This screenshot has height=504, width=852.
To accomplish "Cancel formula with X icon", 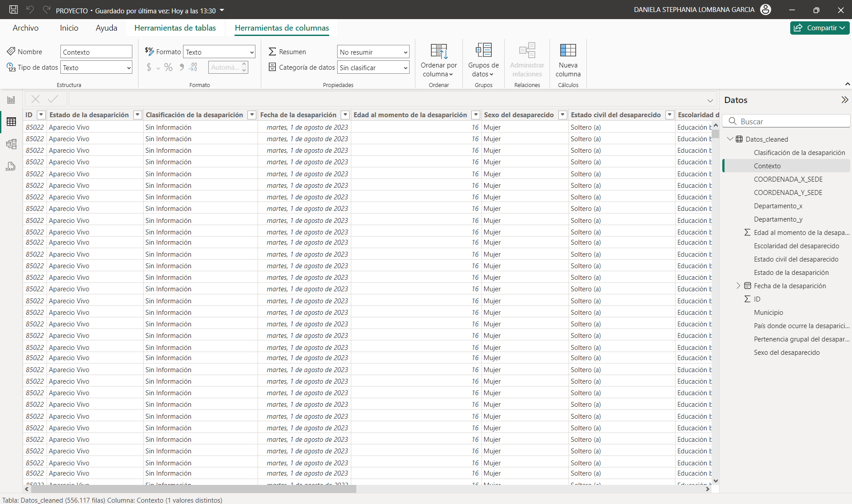I will coord(36,99).
